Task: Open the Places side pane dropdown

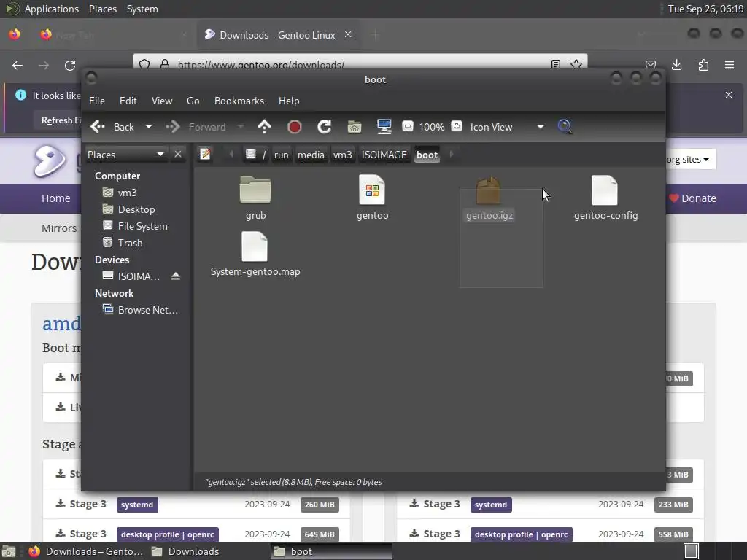Action: pyautogui.click(x=125, y=155)
